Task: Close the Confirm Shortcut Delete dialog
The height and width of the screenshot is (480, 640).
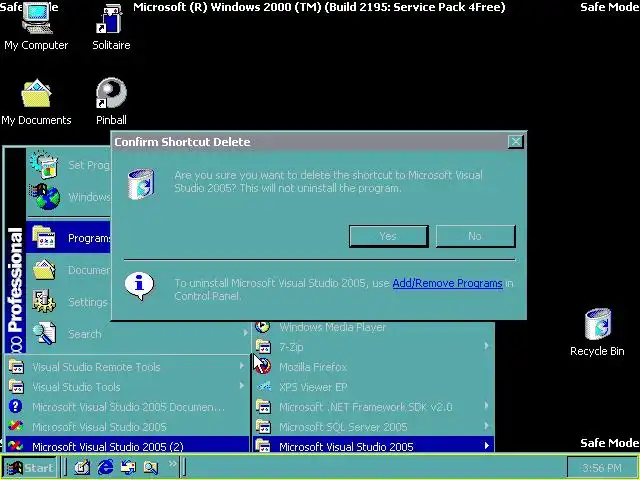Action: (x=516, y=141)
